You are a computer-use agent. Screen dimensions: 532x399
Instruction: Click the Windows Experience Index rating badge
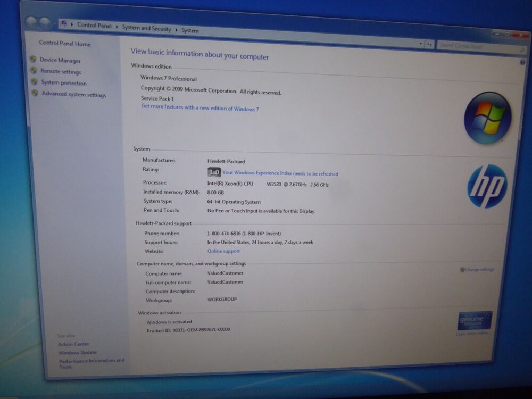click(x=214, y=172)
